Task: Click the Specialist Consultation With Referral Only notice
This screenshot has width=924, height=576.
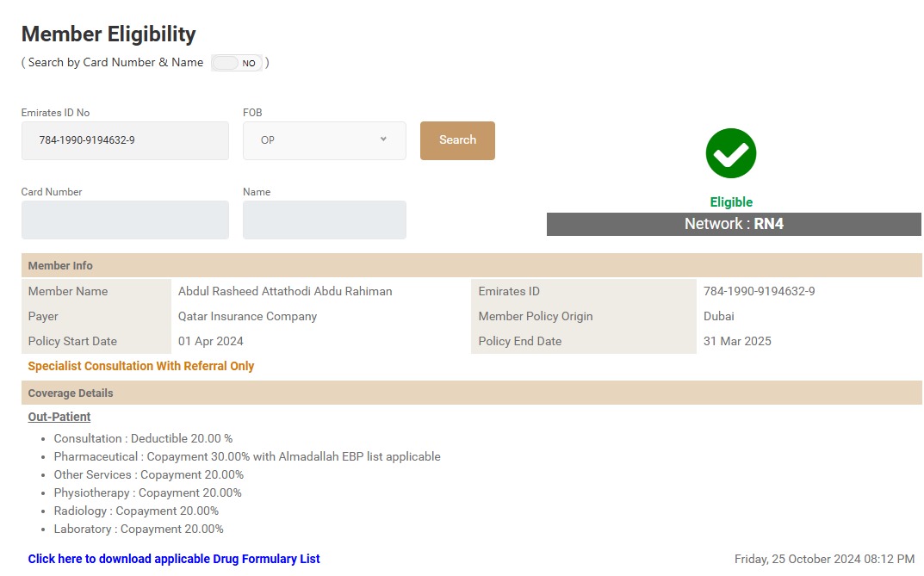Action: coord(141,366)
